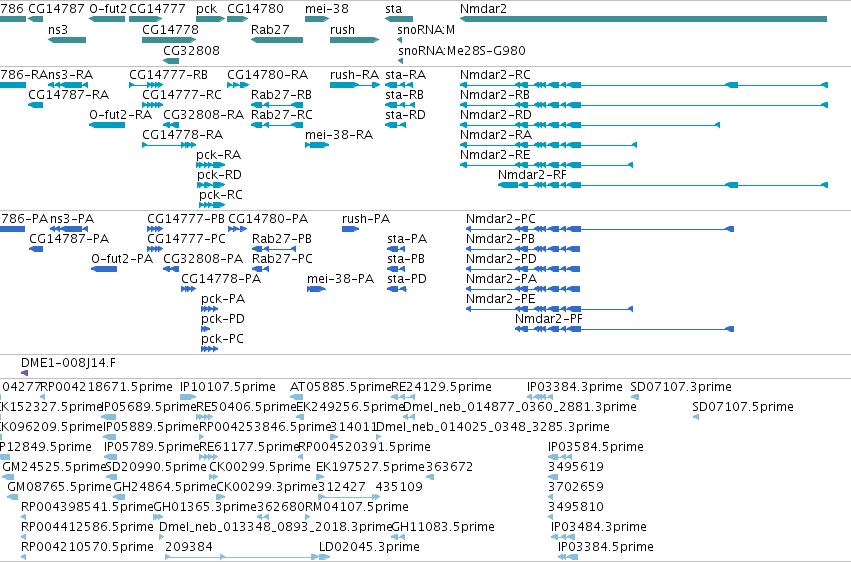Click the DME1-008J14.F feature label
Image resolution: width=851 pixels, height=562 pixels.
click(x=68, y=363)
